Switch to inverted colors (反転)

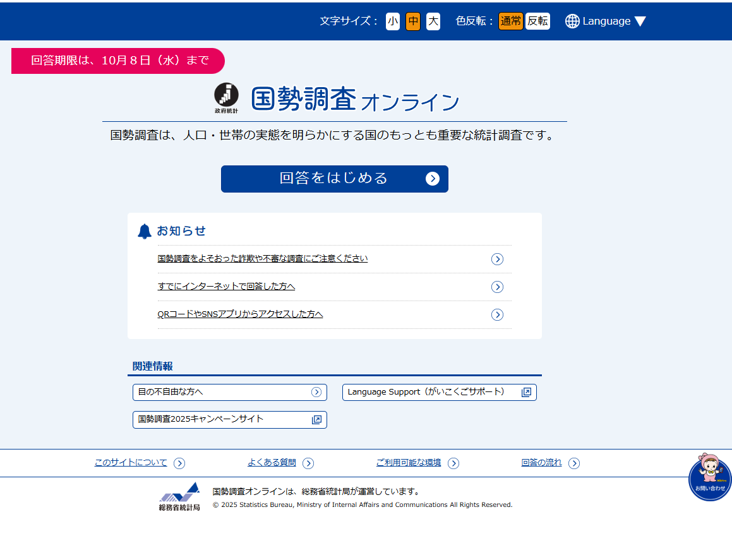(538, 21)
